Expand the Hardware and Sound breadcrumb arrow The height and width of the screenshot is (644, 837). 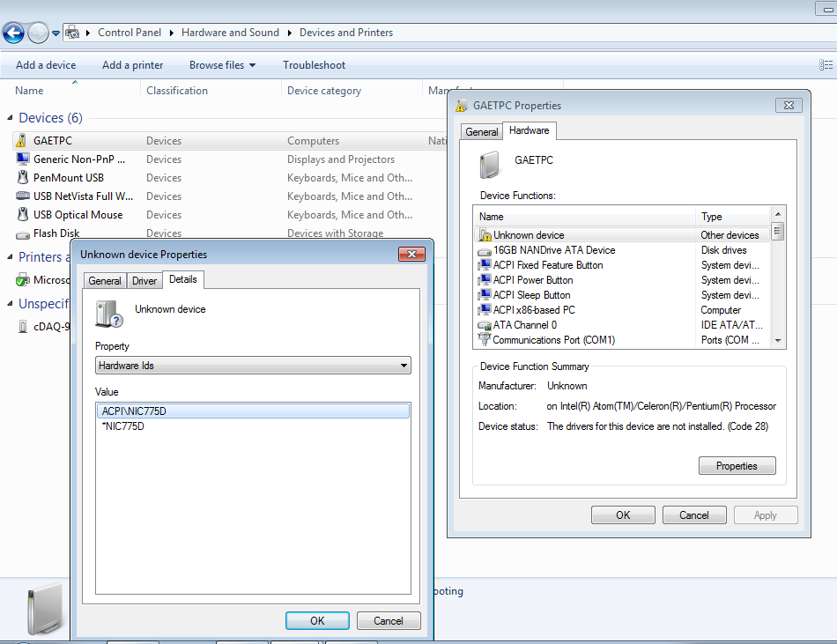(x=289, y=33)
